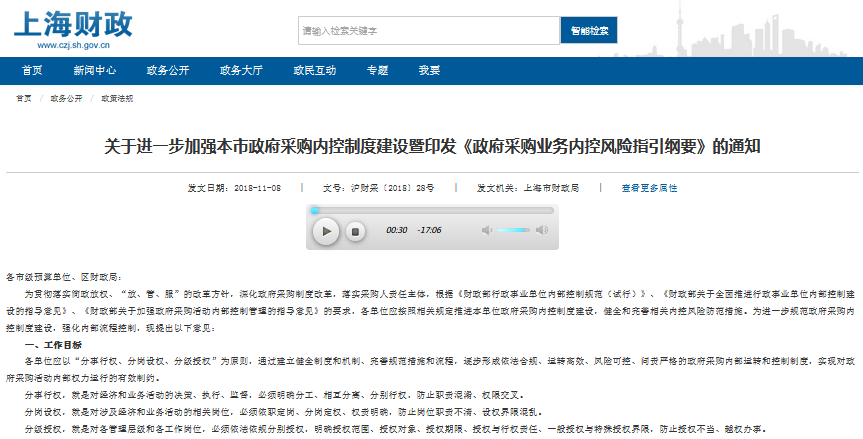Stop the audio playback
The width and height of the screenshot is (863, 439).
click(x=354, y=231)
